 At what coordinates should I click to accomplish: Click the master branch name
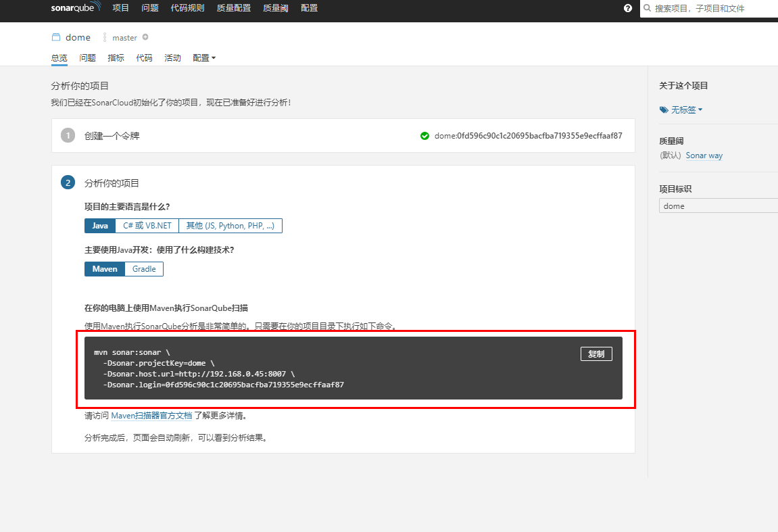pos(124,38)
